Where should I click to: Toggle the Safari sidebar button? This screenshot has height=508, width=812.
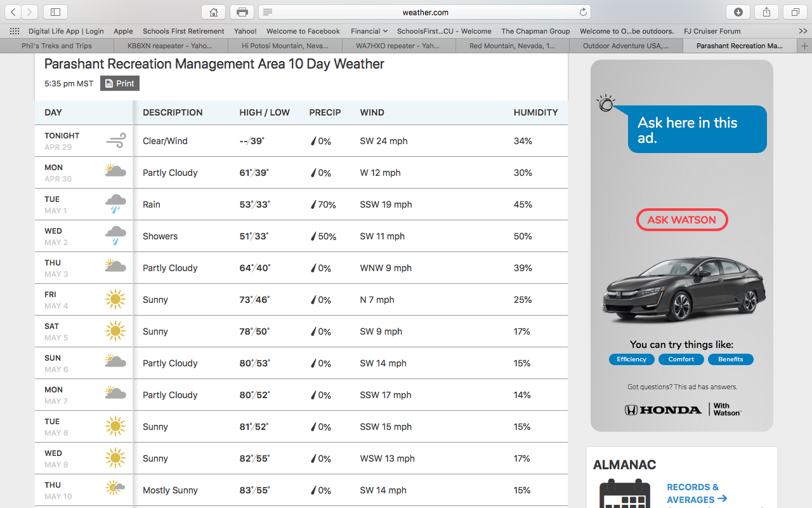coord(56,12)
